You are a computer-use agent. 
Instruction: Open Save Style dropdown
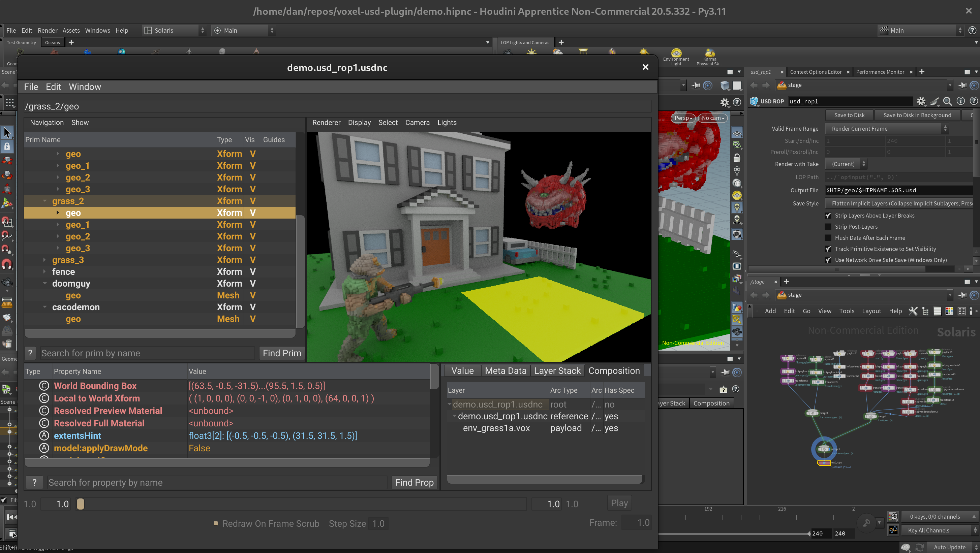pos(899,203)
